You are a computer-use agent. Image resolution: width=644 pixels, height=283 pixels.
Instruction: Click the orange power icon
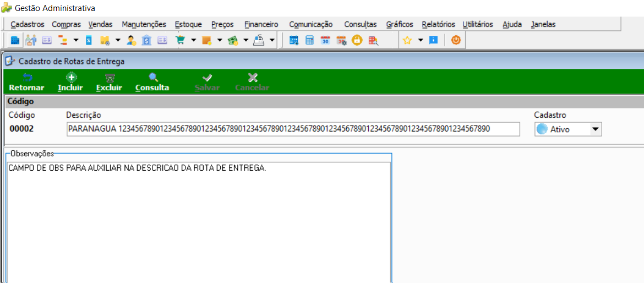[456, 40]
